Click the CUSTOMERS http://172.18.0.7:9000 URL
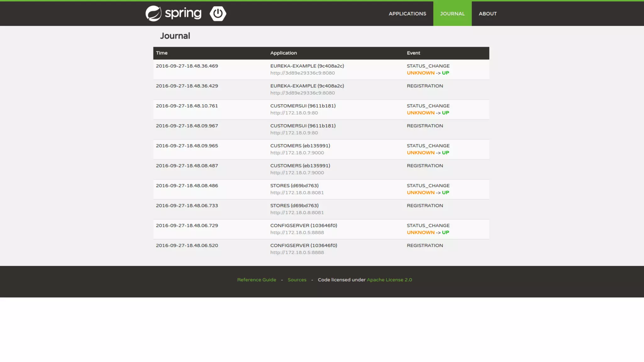The image size is (644, 362). pyautogui.click(x=297, y=153)
